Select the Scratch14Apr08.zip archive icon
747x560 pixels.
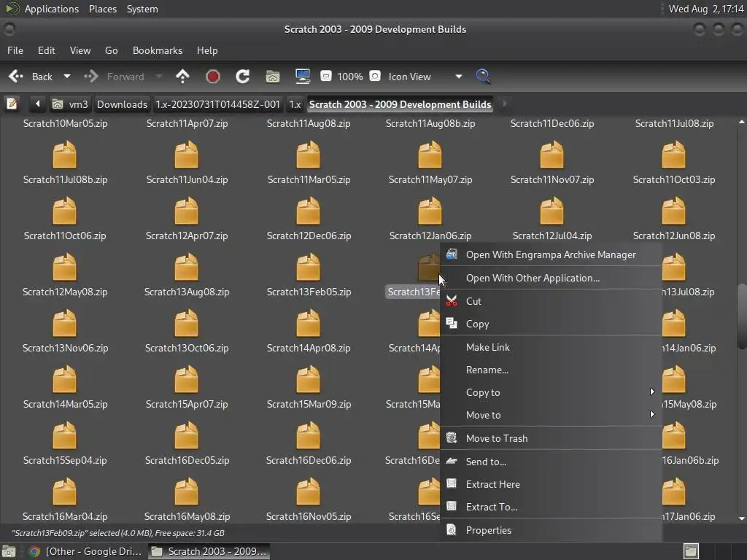tap(309, 323)
